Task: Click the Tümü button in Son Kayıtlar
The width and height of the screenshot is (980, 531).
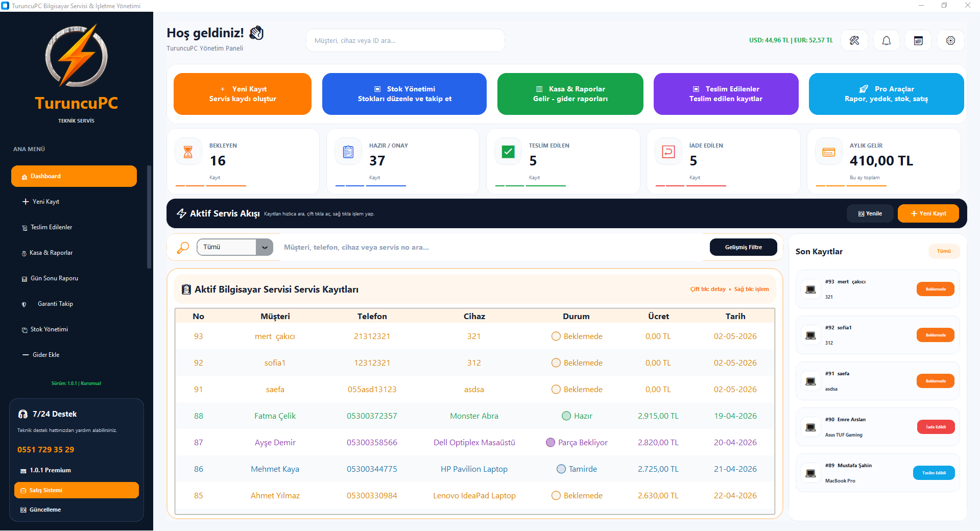Action: point(944,251)
